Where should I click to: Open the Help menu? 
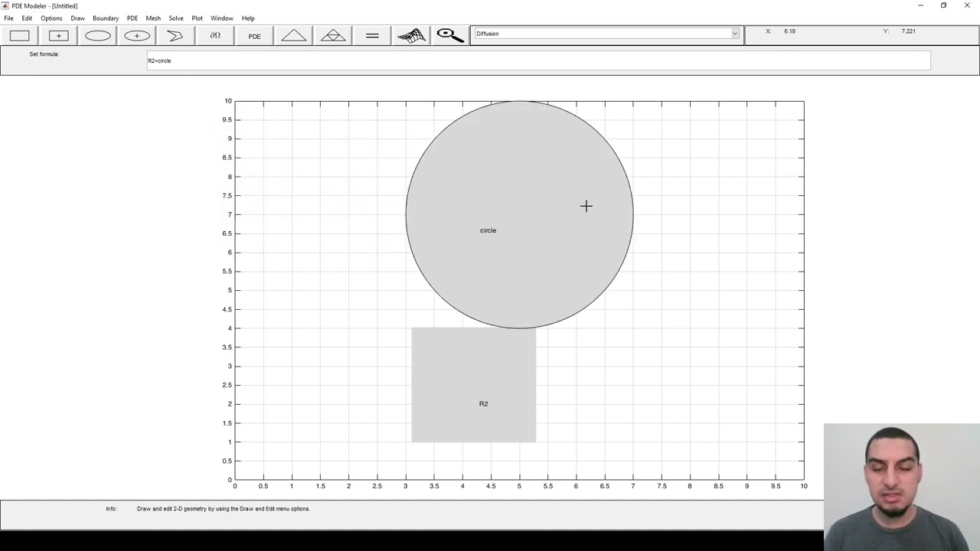pos(248,18)
